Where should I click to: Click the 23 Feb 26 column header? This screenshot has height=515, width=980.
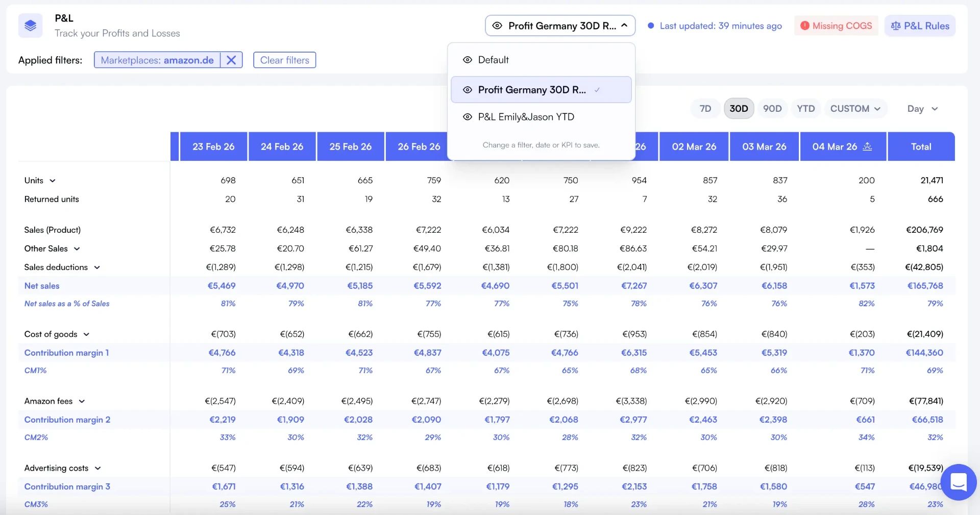pos(213,146)
